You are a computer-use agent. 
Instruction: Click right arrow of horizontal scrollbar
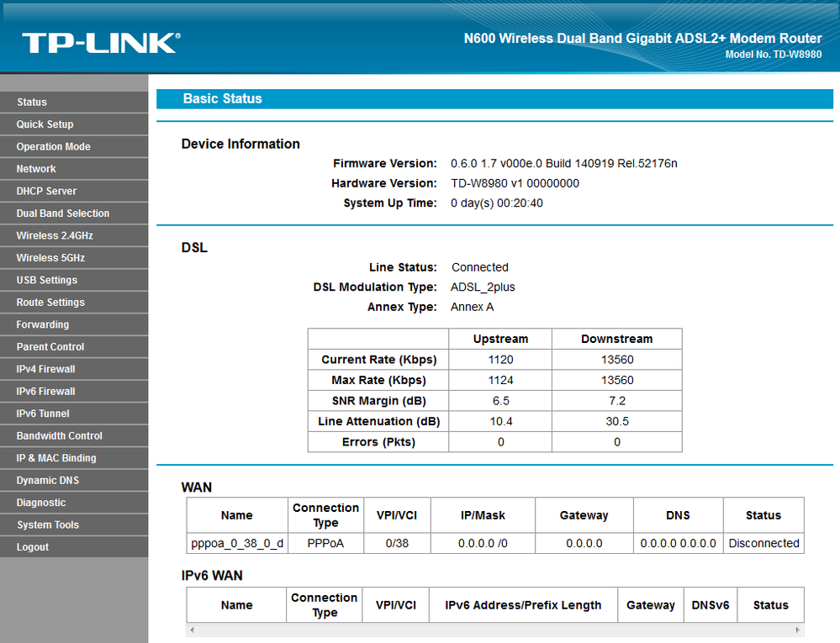point(798,630)
